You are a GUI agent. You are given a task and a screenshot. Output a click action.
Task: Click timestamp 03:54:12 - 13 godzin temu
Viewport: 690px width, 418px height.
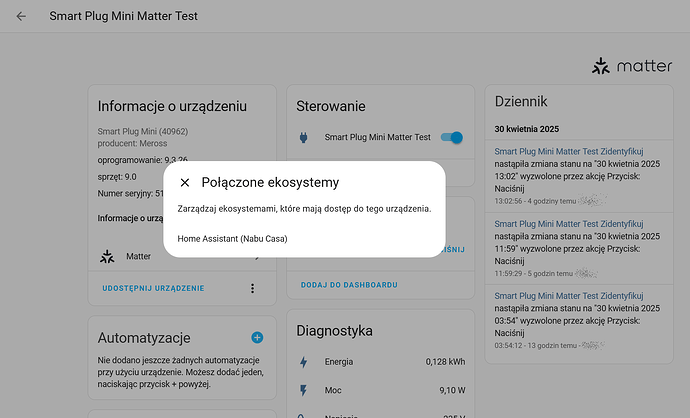(535, 346)
